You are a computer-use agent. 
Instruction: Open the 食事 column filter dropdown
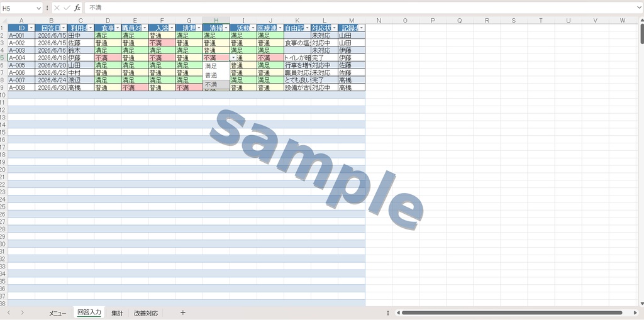click(x=118, y=28)
